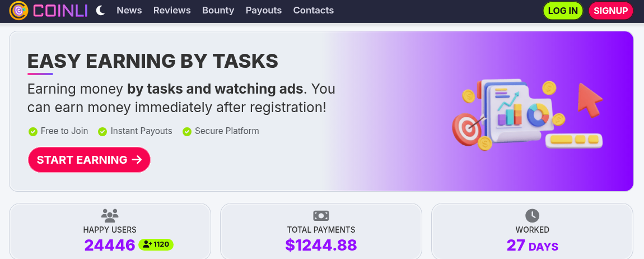Click the Coinli target logo icon
Viewport: 644px width, 259px height.
click(x=18, y=11)
